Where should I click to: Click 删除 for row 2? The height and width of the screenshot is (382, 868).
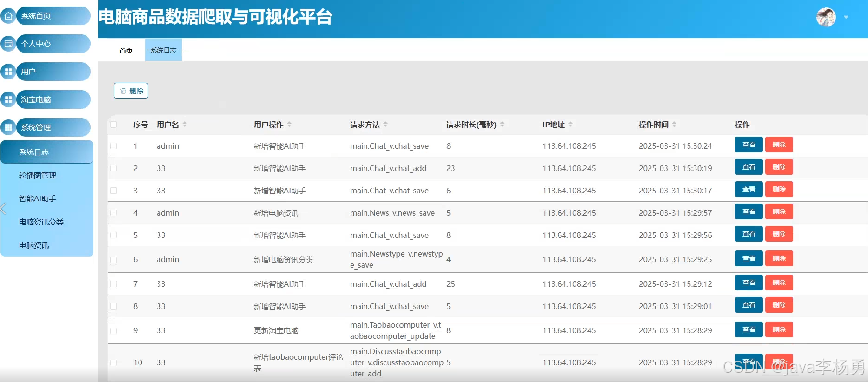(779, 167)
